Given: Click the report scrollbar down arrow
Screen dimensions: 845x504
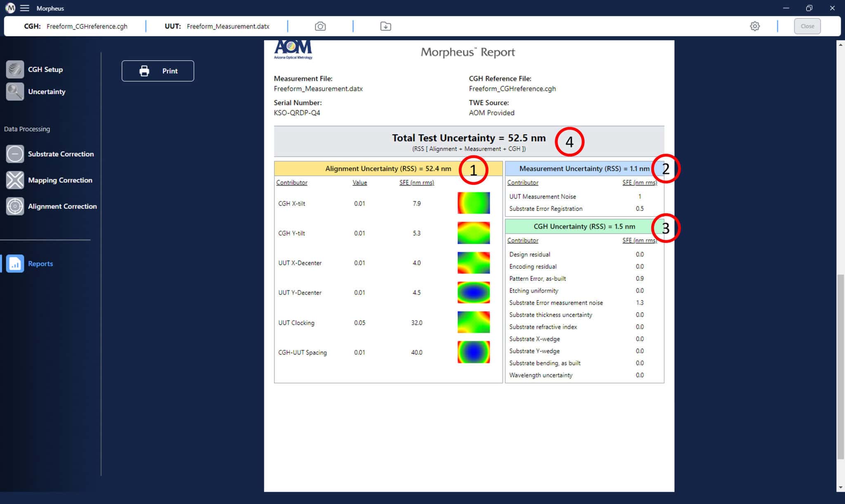Looking at the screenshot, I should (840, 488).
